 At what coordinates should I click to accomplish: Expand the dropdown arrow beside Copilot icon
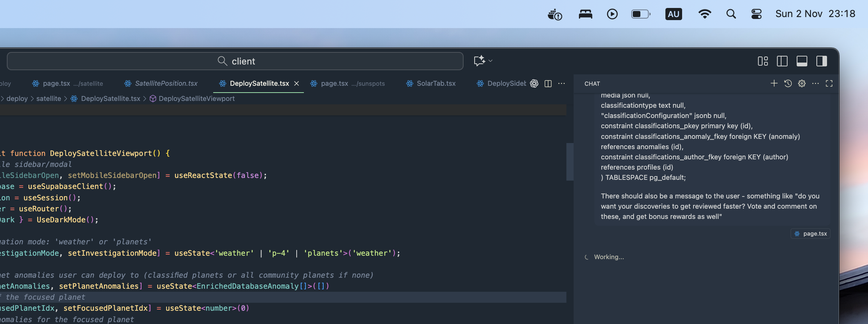[491, 61]
